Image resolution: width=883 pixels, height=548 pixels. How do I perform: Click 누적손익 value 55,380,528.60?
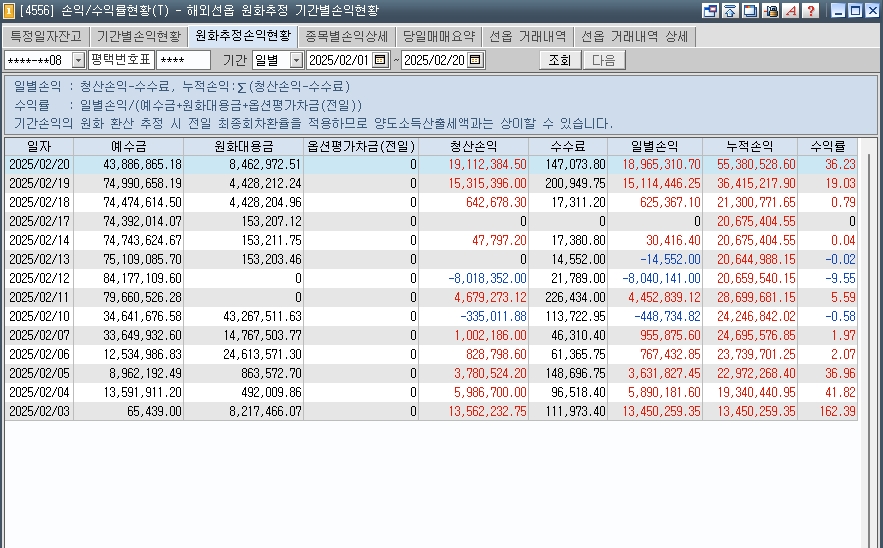click(x=756, y=164)
